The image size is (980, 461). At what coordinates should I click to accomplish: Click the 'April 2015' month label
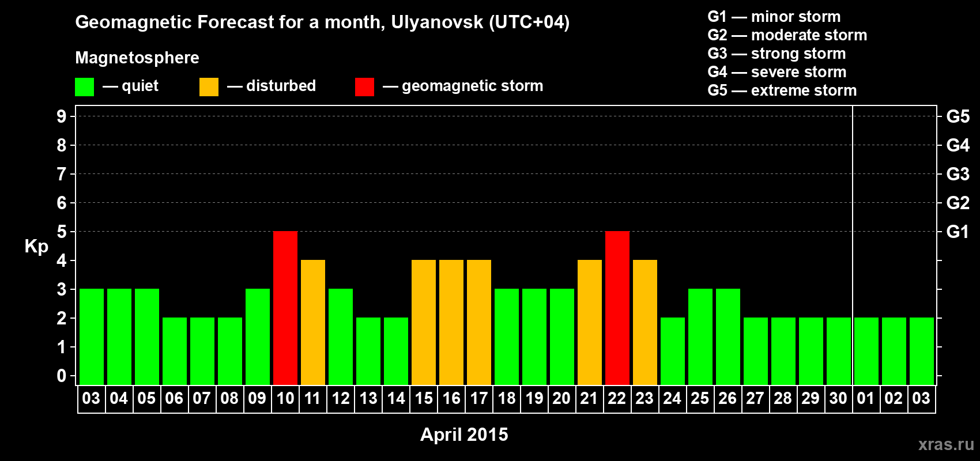point(464,434)
